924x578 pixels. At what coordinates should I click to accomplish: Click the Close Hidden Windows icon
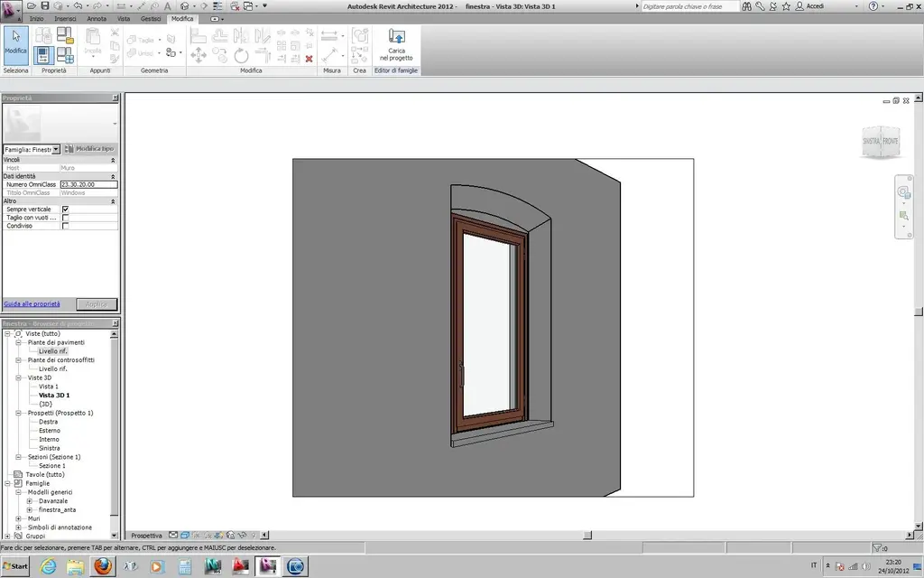pos(235,6)
